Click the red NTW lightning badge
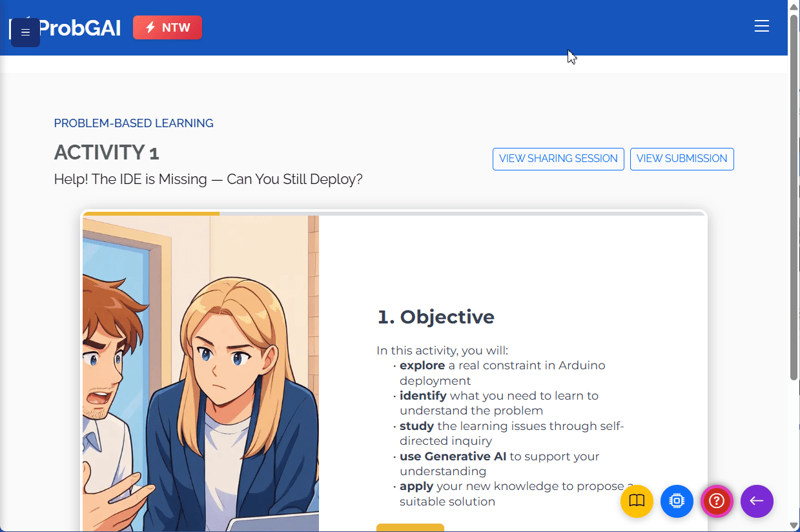Viewport: 800px width, 532px height. click(x=167, y=28)
